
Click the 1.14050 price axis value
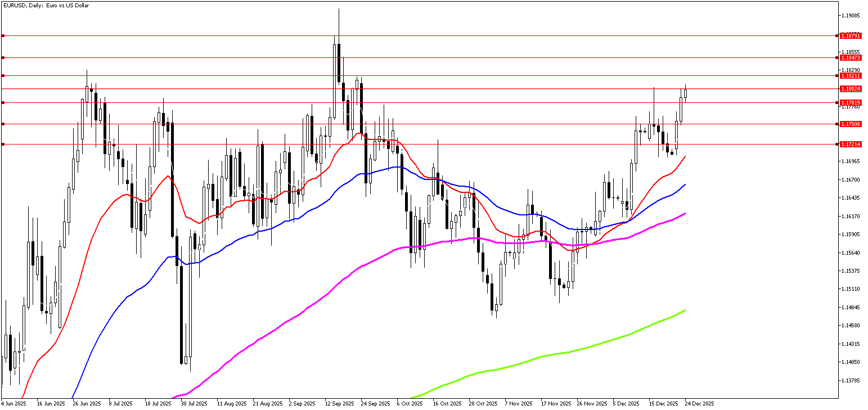tap(851, 362)
